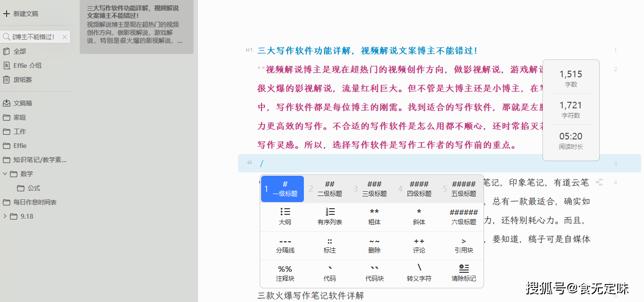The image size is (644, 302).
Task: Select the 有序列表 numbered list icon
Action: [x=330, y=217]
